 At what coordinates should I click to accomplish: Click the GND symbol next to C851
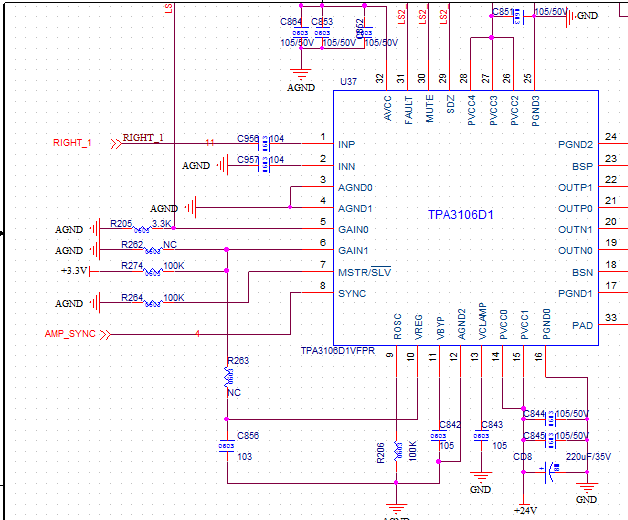[570, 16]
